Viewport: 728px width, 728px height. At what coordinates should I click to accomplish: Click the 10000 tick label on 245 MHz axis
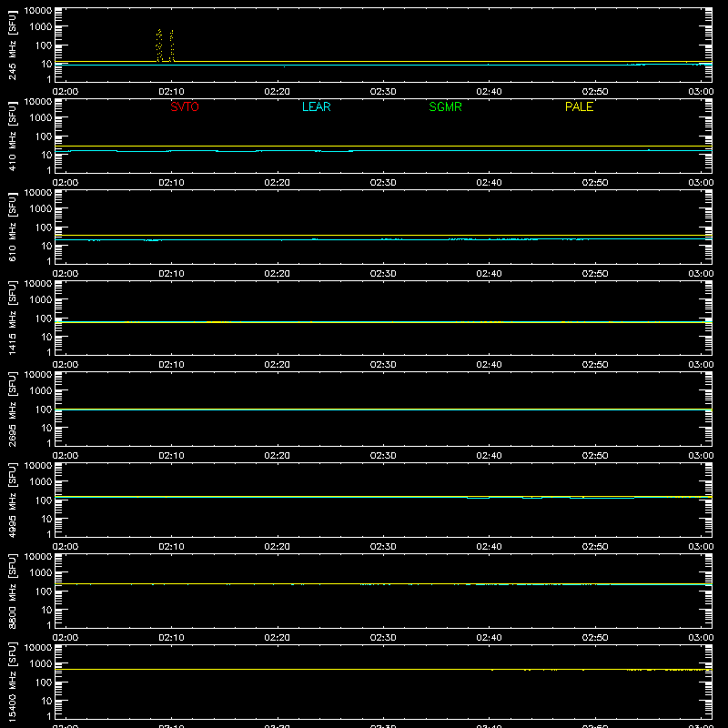pos(38,11)
